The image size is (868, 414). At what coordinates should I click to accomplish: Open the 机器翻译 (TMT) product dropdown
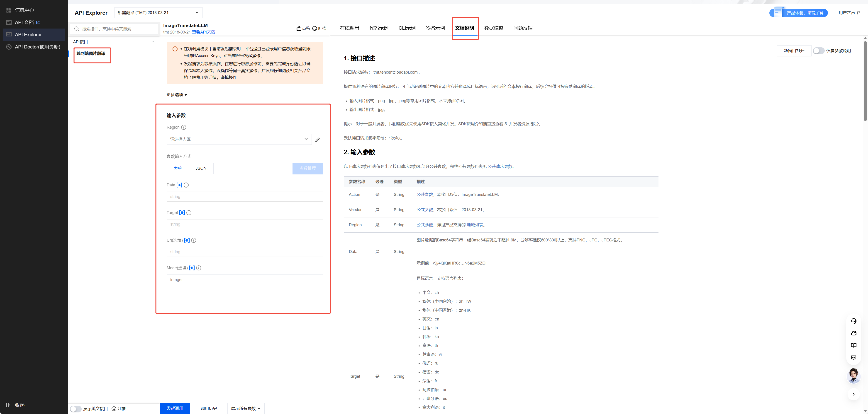pos(158,13)
